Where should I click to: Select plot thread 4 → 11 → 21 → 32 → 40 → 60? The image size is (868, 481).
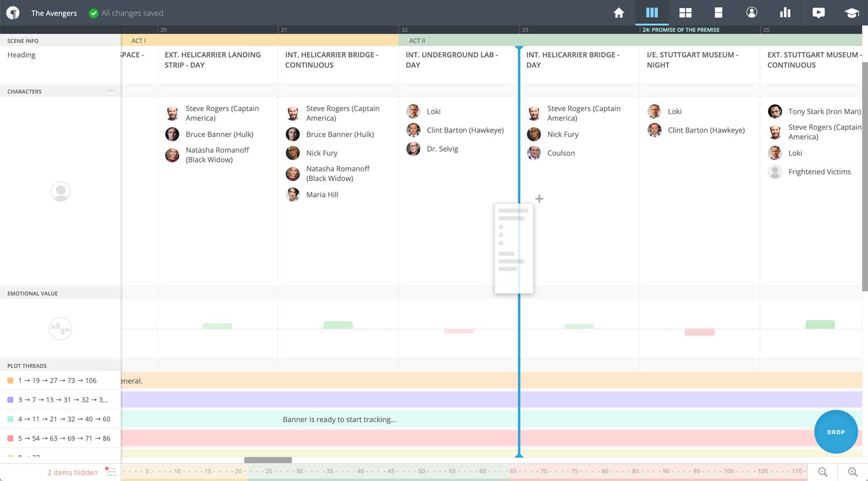64,418
